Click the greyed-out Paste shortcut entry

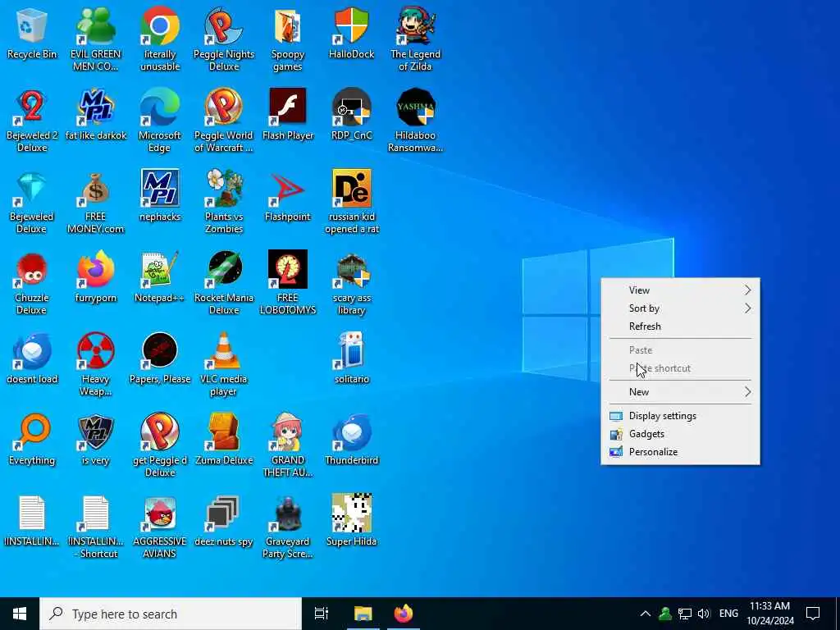(680, 368)
